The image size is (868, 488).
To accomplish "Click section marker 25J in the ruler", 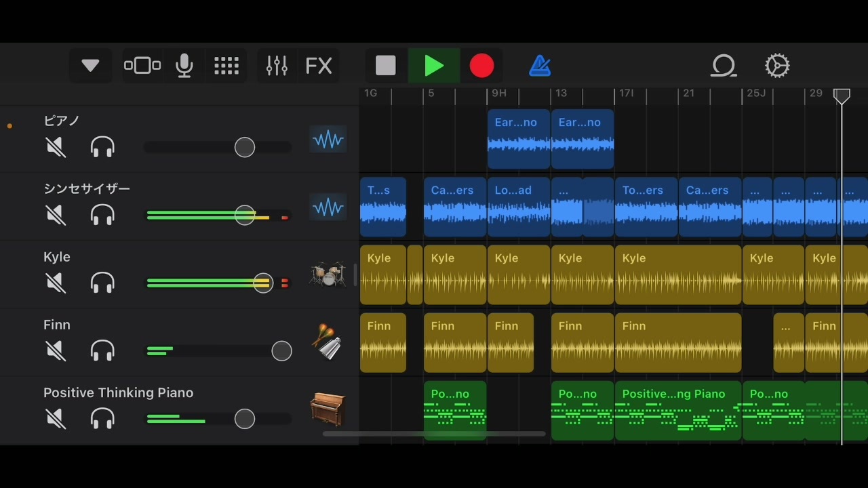I will [756, 93].
